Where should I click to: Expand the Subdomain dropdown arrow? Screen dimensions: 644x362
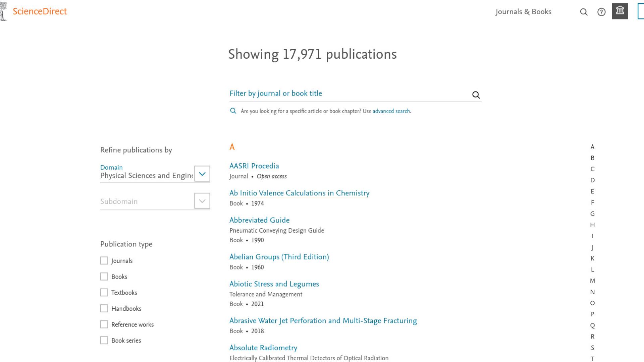pyautogui.click(x=202, y=201)
